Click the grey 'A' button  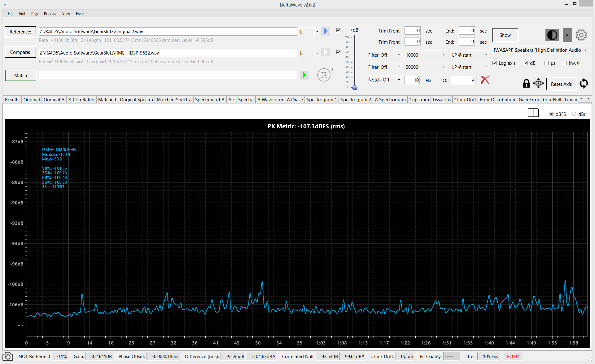click(x=567, y=35)
